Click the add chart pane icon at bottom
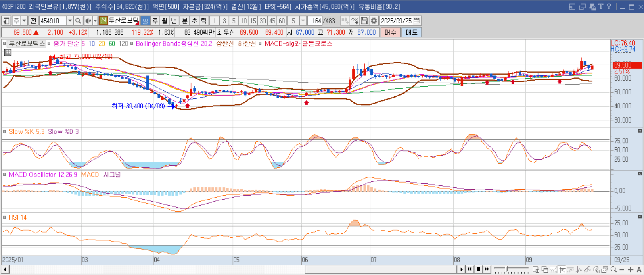The width and height of the screenshot is (644, 275). pos(536,269)
